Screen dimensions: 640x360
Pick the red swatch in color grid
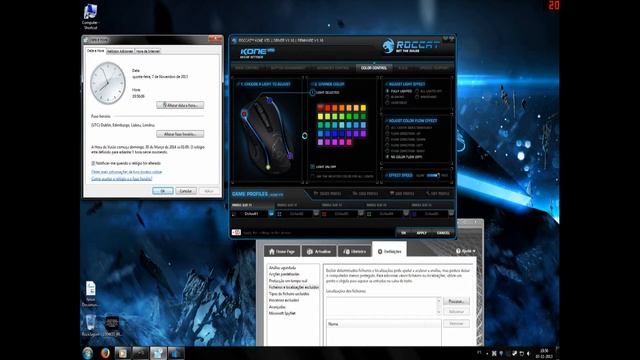327,108
